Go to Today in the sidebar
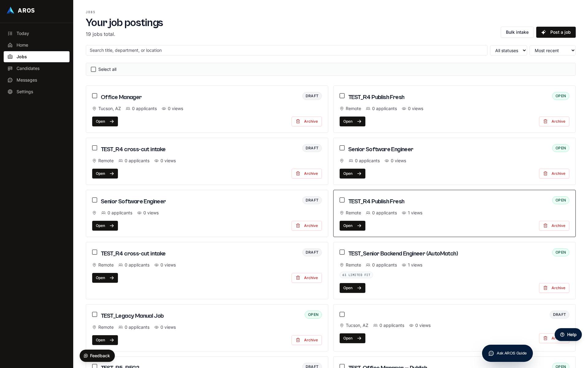Viewport: 588px width, 368px height. pos(36,33)
